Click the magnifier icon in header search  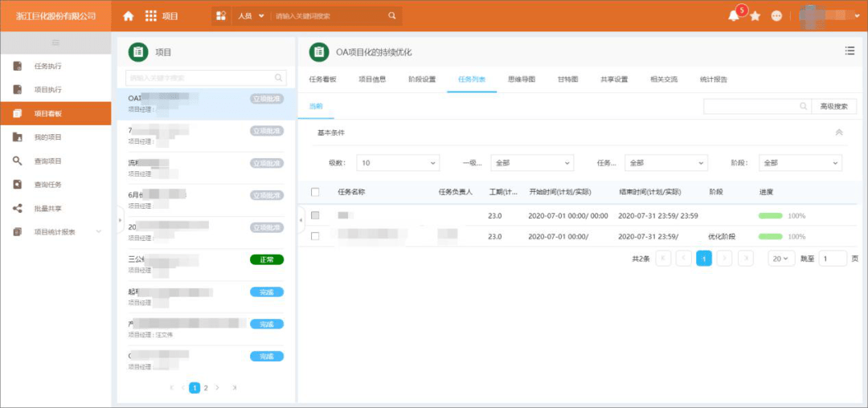(x=392, y=16)
